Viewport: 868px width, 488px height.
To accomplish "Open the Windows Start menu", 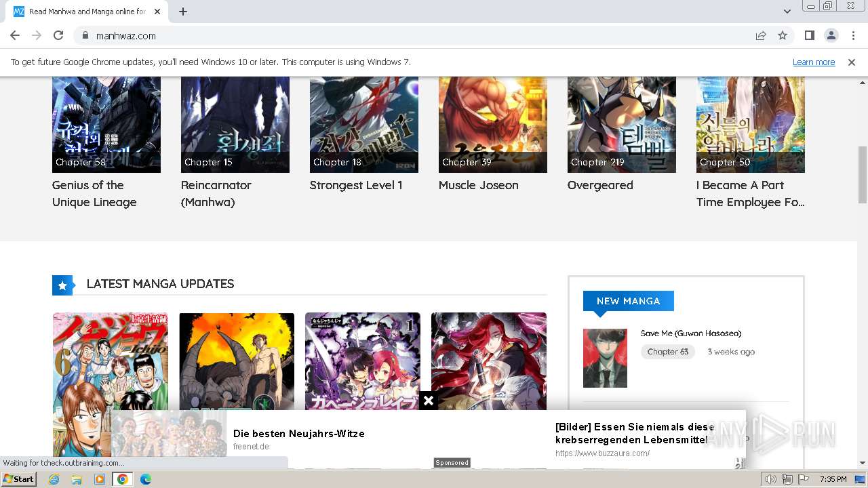I will click(x=19, y=479).
